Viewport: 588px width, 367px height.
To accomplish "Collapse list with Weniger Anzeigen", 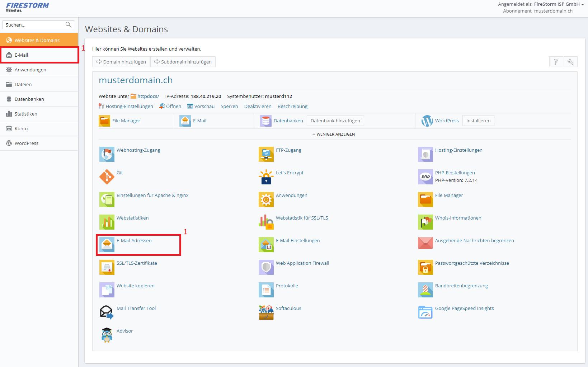I will (334, 134).
